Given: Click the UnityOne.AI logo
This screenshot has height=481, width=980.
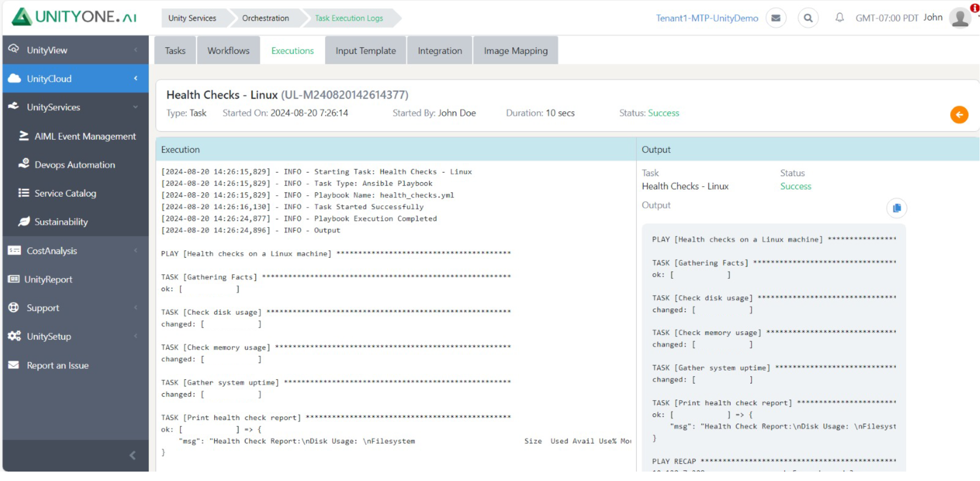Looking at the screenshot, I should [x=74, y=17].
